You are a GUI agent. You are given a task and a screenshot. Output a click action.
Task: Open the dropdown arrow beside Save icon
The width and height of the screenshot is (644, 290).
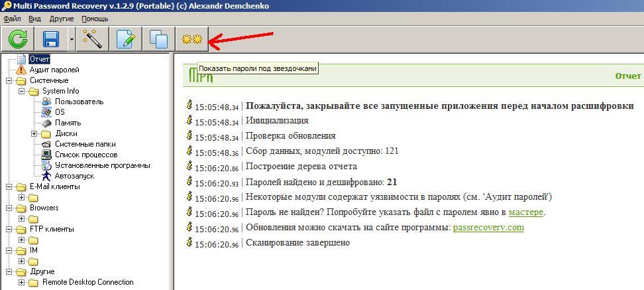pyautogui.click(x=71, y=40)
